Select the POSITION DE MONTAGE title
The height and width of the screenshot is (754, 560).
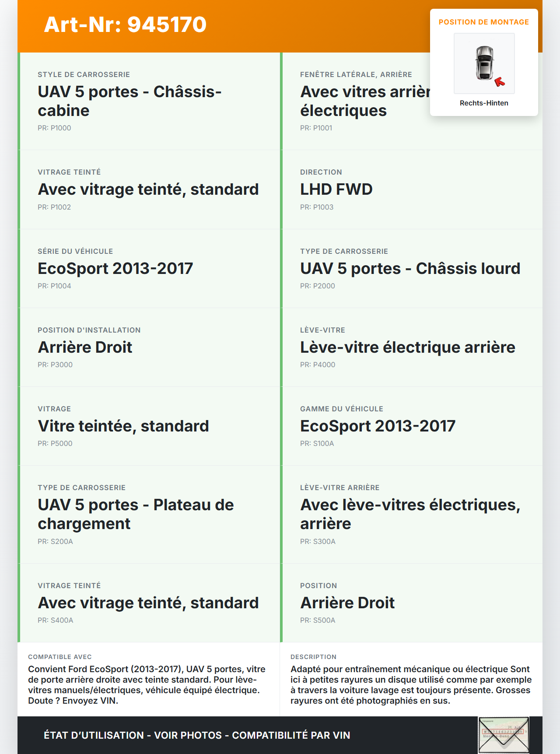(483, 22)
